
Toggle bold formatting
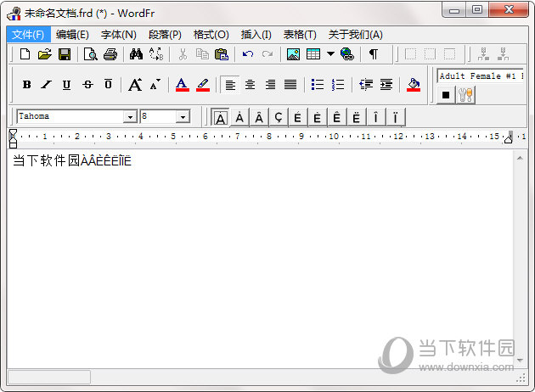pos(26,84)
